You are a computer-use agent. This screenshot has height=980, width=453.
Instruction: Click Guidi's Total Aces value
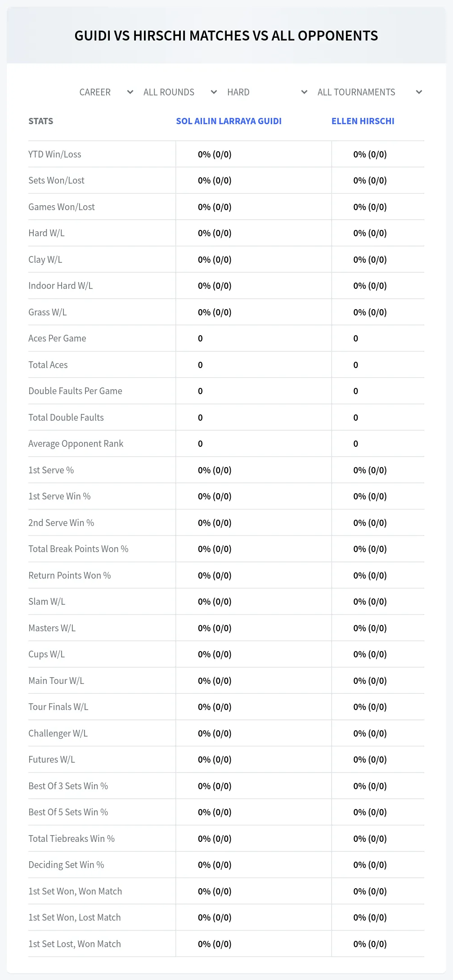(200, 365)
